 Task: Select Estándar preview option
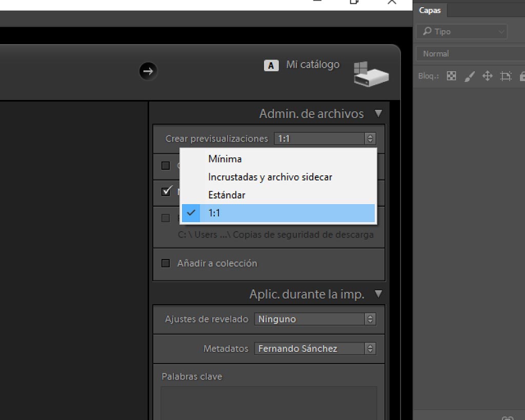pyautogui.click(x=278, y=195)
